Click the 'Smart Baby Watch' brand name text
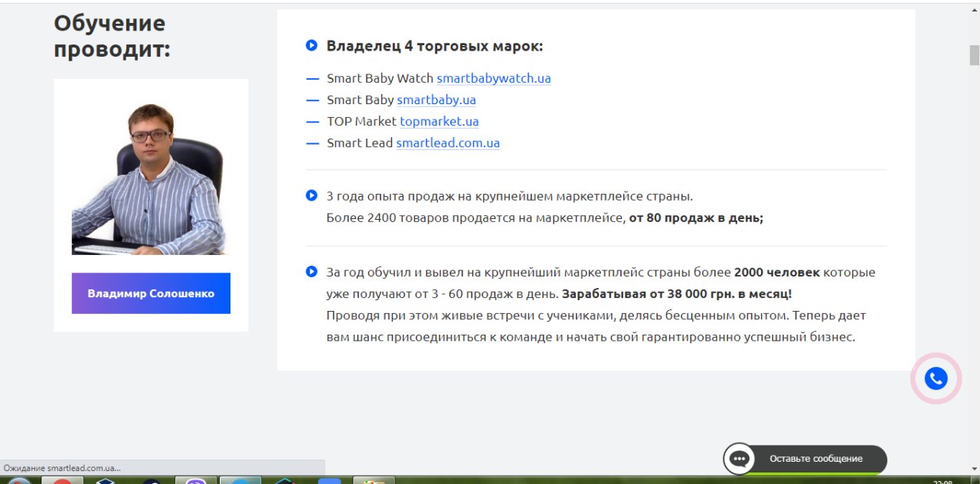 tap(380, 78)
